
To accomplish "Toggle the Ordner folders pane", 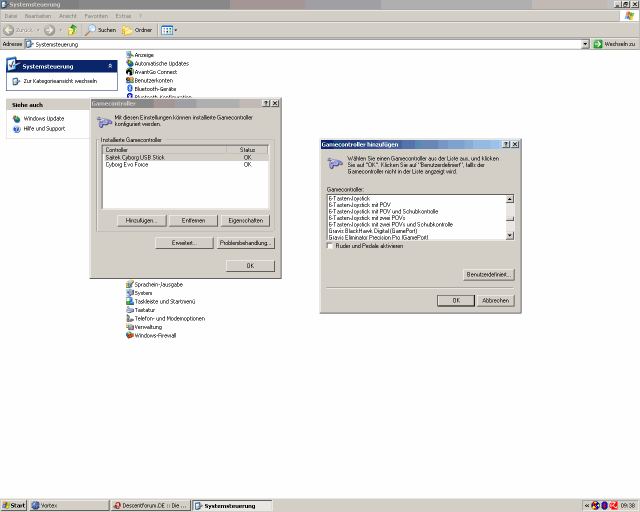I will click(137, 30).
